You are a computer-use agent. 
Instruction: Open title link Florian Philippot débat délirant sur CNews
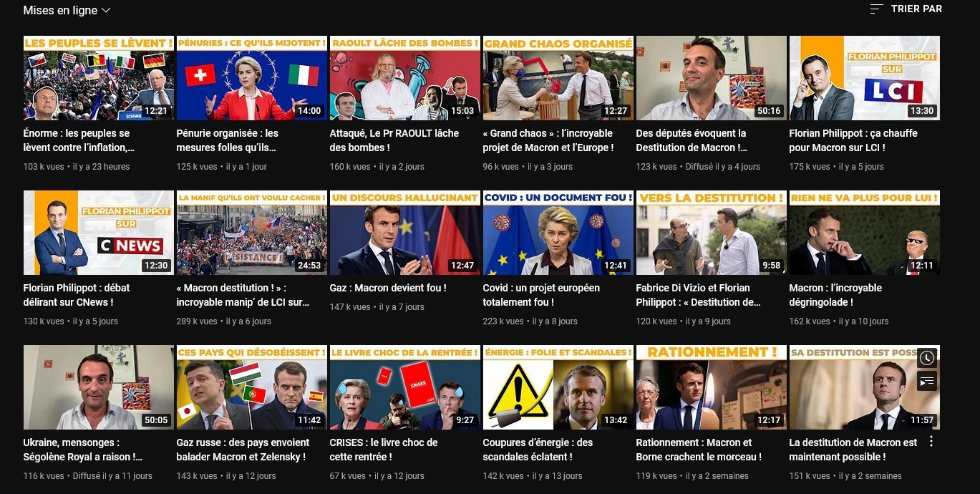tap(77, 295)
